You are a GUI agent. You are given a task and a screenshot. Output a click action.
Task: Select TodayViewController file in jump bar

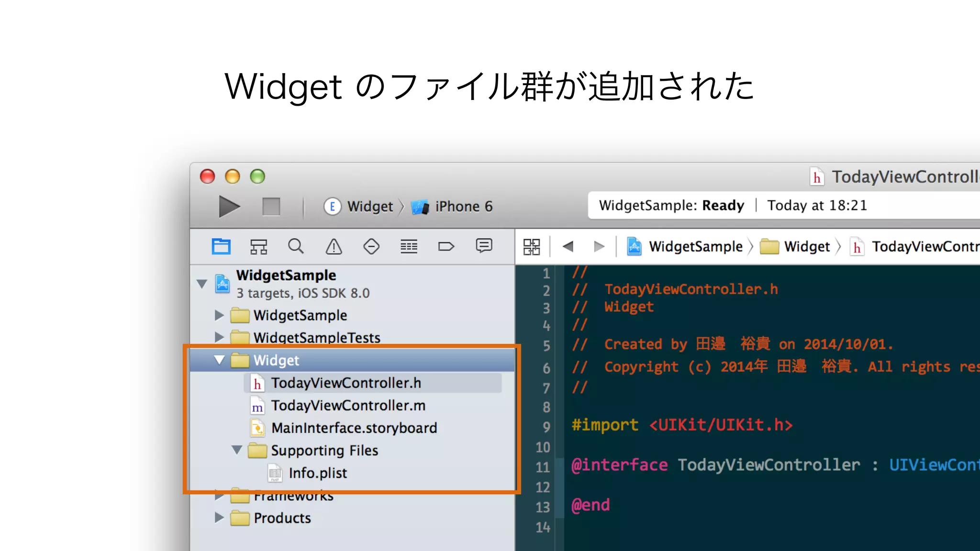point(915,247)
